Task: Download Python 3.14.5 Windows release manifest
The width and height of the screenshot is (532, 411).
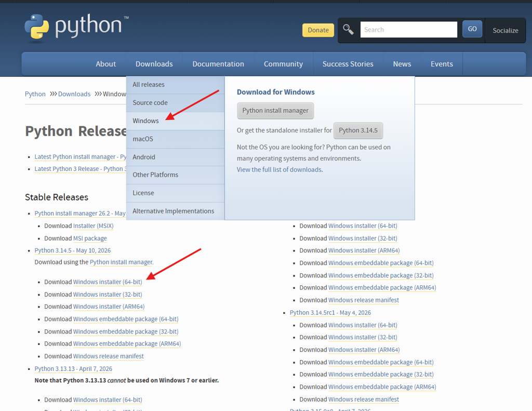Action: [109, 356]
